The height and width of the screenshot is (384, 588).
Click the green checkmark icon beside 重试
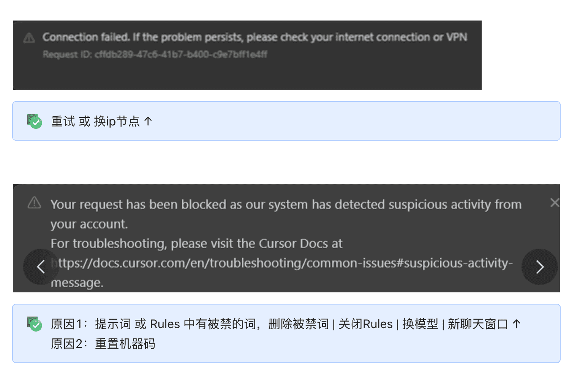(35, 121)
